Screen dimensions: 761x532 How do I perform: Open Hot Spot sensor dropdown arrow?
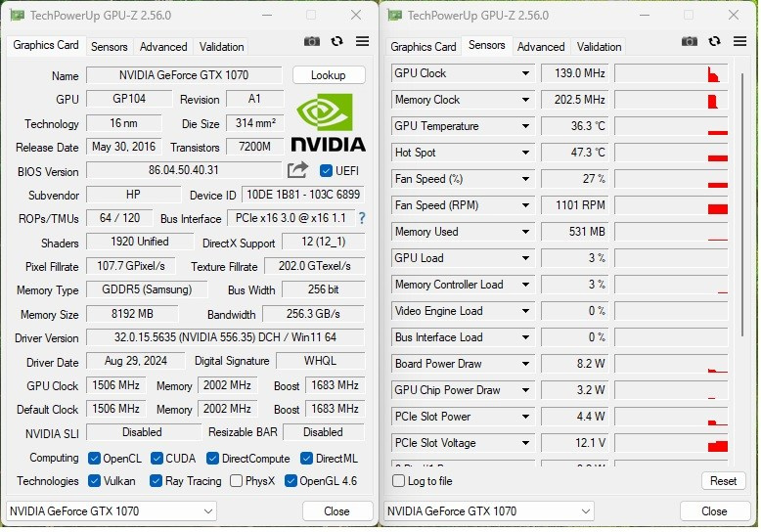click(x=525, y=153)
